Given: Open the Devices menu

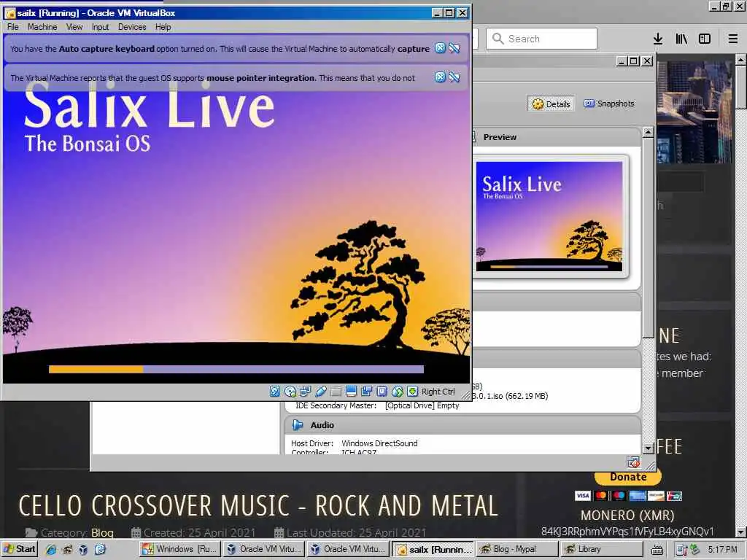Looking at the screenshot, I should click(132, 27).
